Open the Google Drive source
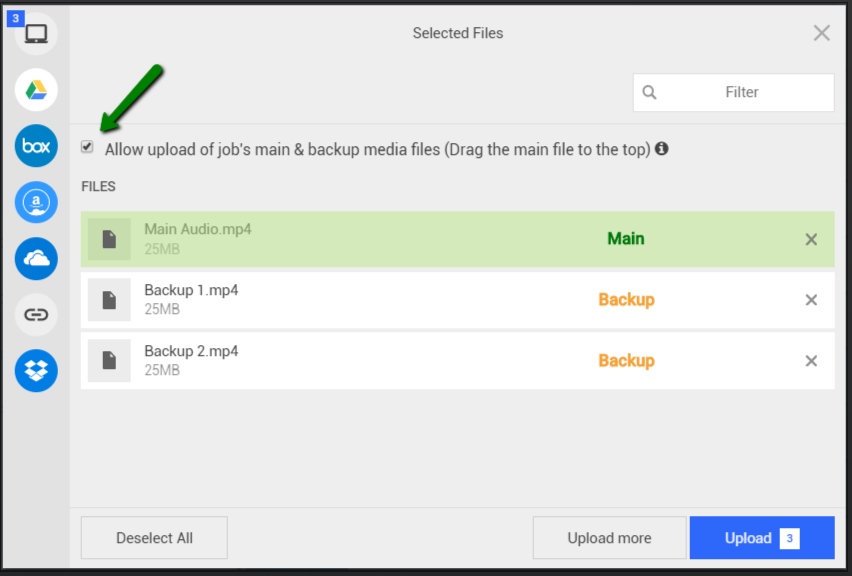852x576 pixels. pyautogui.click(x=35, y=90)
